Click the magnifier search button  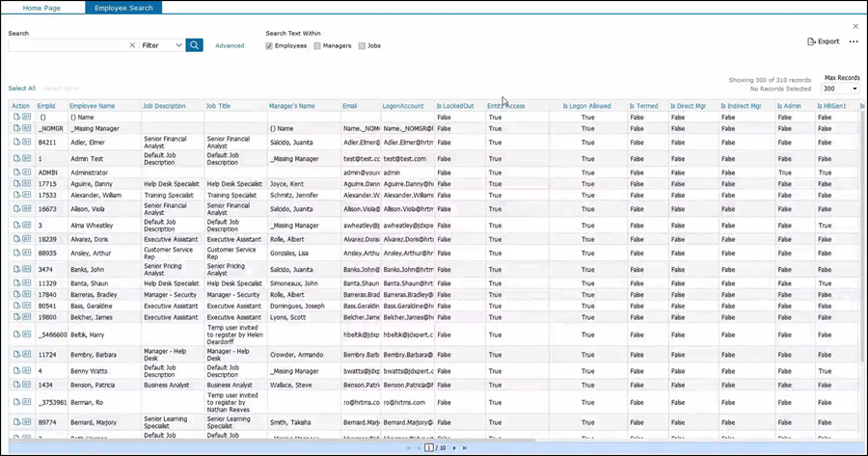(x=194, y=45)
